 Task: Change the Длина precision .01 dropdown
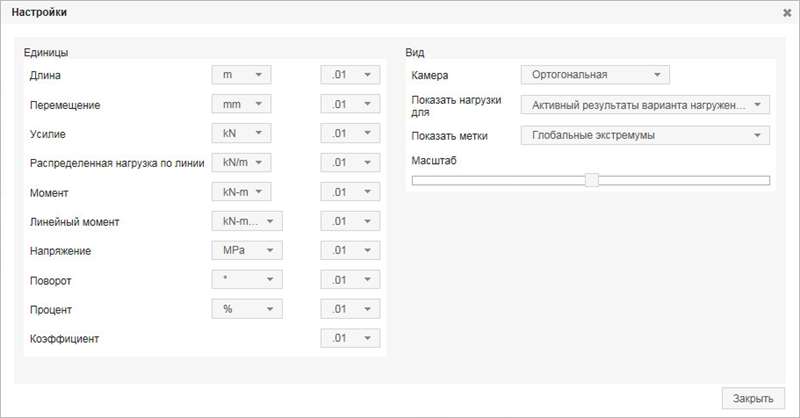[350, 75]
